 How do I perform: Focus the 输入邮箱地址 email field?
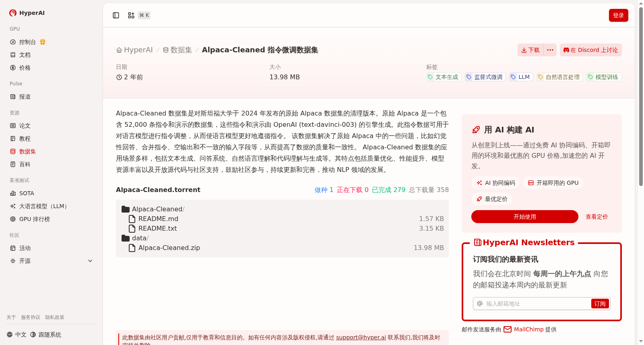pos(537,304)
